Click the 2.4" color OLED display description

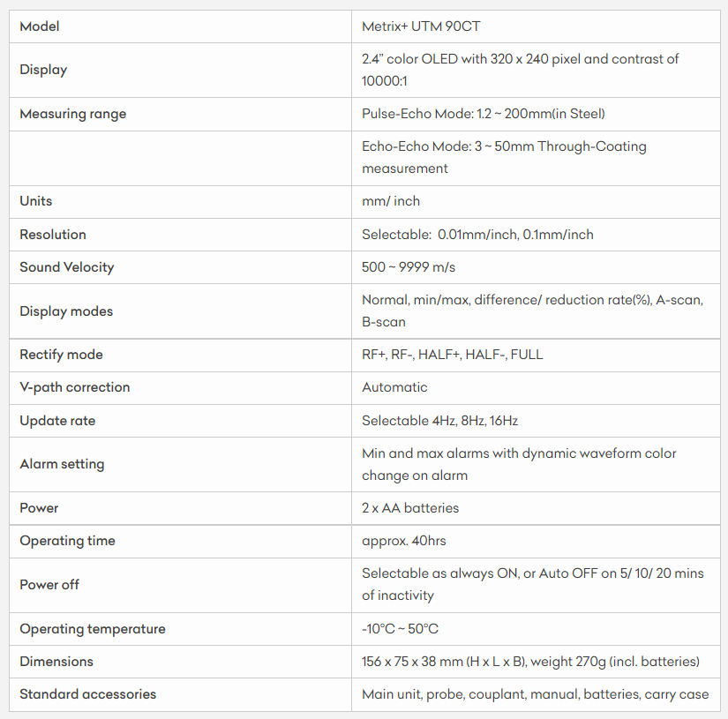coord(520,70)
